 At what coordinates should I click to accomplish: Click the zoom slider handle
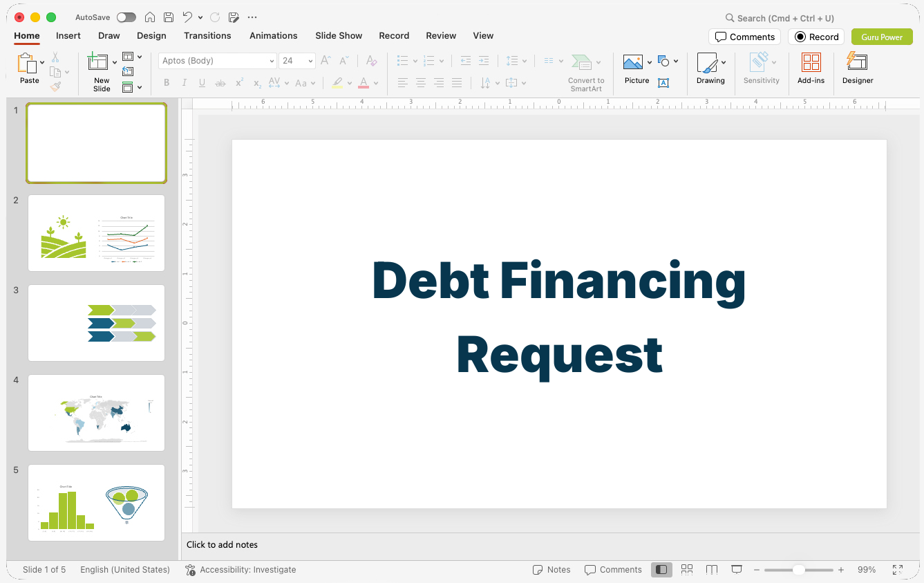[798, 570]
